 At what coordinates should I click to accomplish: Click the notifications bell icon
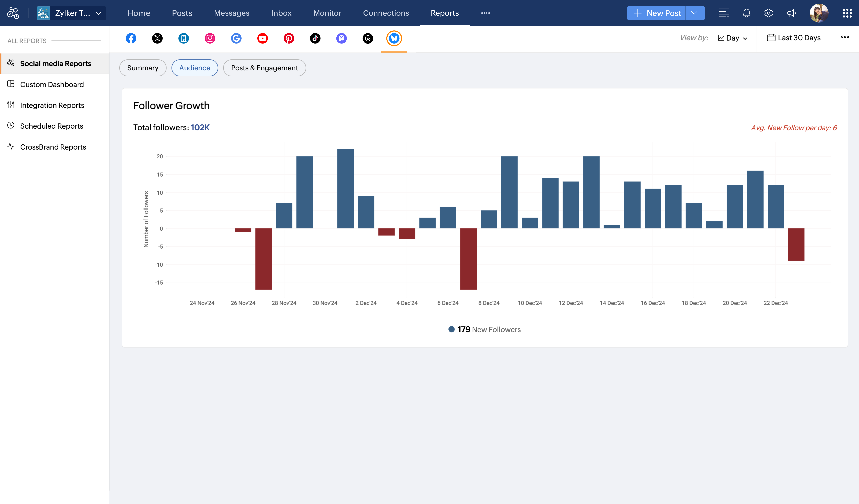tap(746, 13)
